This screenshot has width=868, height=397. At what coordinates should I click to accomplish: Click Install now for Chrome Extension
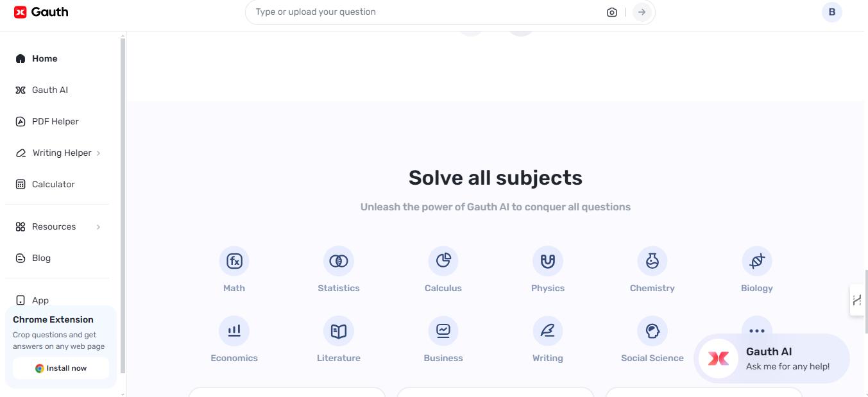pos(61,368)
